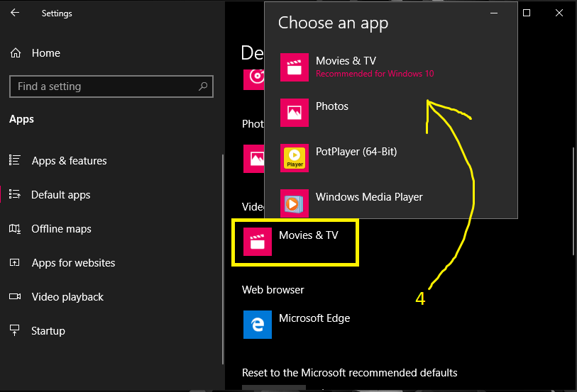The width and height of the screenshot is (577, 392).
Task: Choose PotPlayer (64-Bit) as video player
Action: [391, 158]
